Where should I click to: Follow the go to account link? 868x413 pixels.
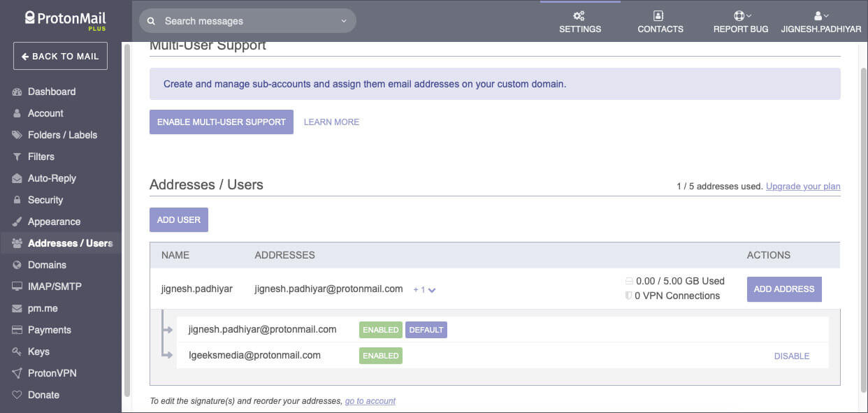tap(370, 401)
